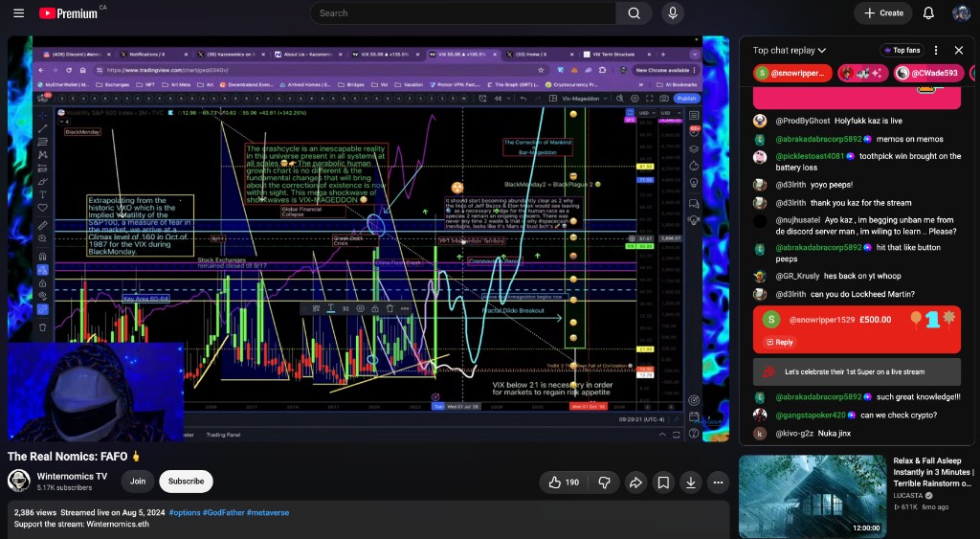Switch to the VIX Term Structure tab
The height and width of the screenshot is (539, 980).
(x=617, y=55)
